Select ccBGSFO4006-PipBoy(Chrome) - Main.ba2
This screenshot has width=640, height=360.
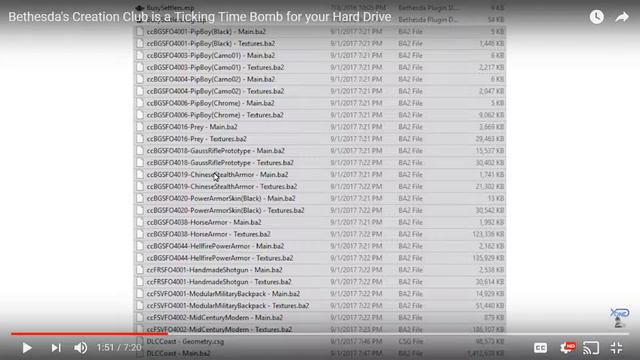210,103
